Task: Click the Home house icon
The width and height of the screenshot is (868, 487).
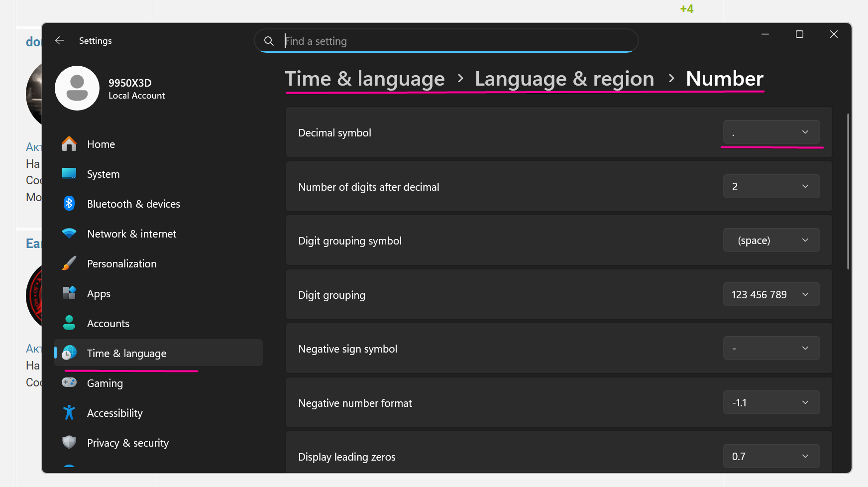Action: (69, 144)
